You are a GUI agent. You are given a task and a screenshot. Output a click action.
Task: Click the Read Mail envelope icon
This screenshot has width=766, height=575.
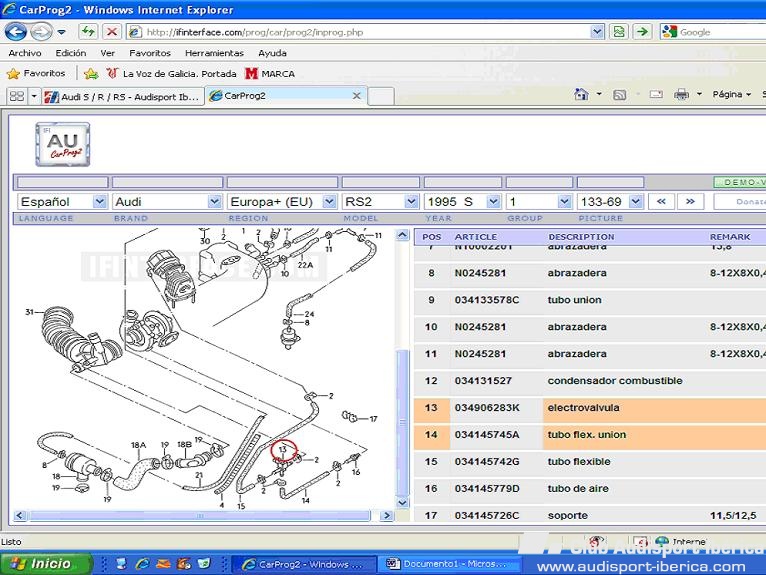tap(656, 94)
